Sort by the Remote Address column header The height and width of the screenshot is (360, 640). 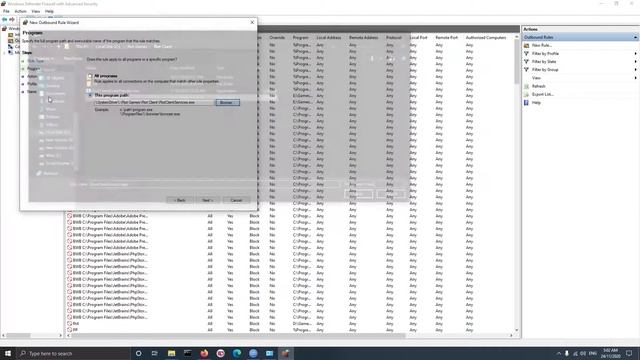[363, 38]
